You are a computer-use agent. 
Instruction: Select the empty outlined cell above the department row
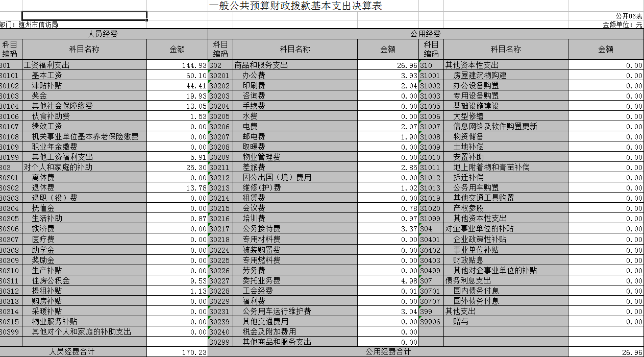coord(84,16)
